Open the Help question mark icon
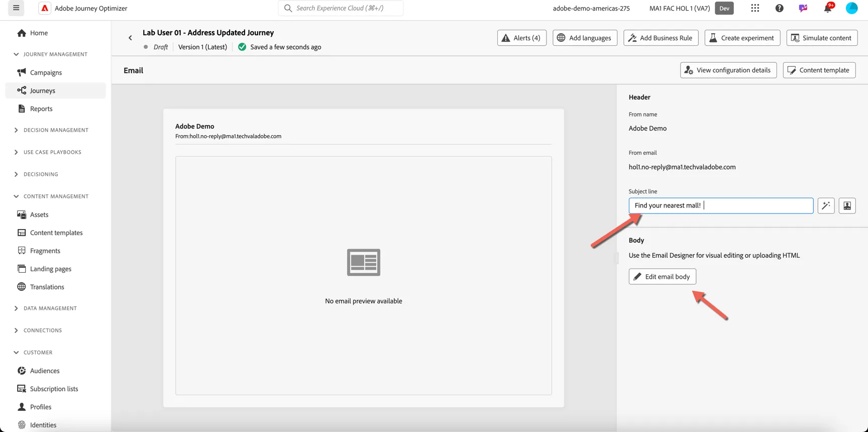Viewport: 868px width, 432px height. click(779, 8)
